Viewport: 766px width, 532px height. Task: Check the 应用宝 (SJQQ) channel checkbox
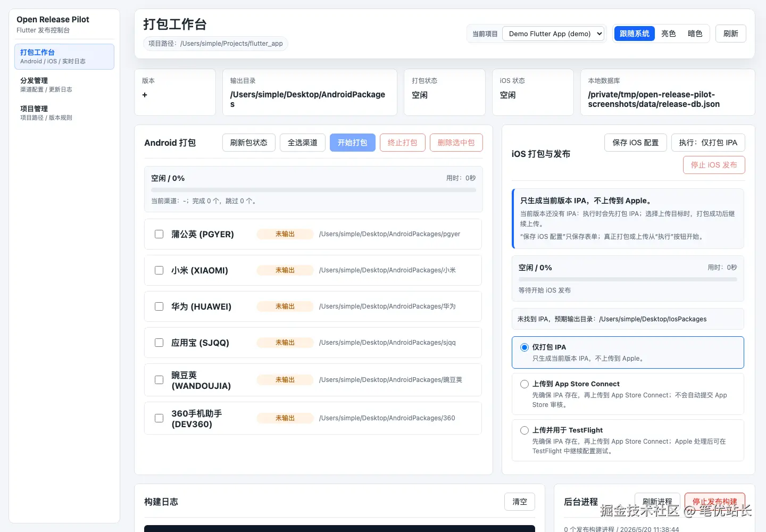click(159, 343)
